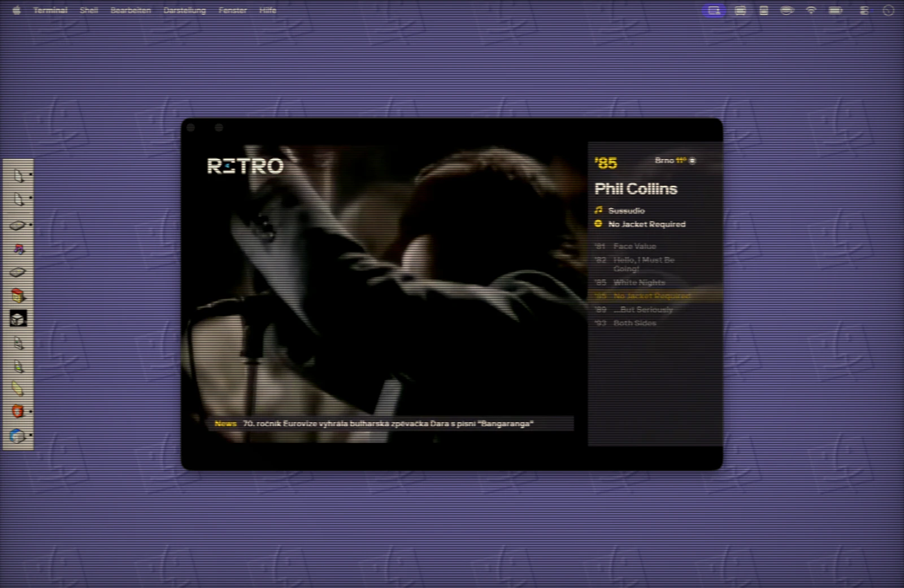Click the weather icon next to Brno 11°
Viewport: 904px width, 588px height.
pos(692,160)
